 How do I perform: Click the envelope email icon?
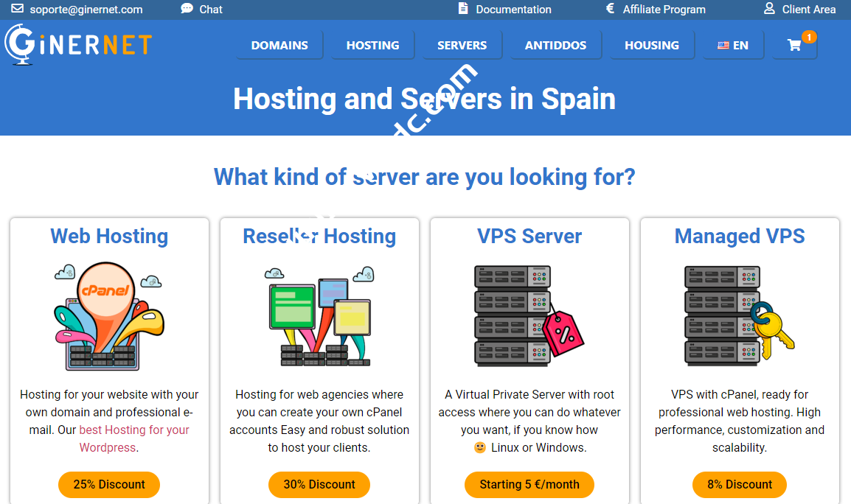pos(18,9)
